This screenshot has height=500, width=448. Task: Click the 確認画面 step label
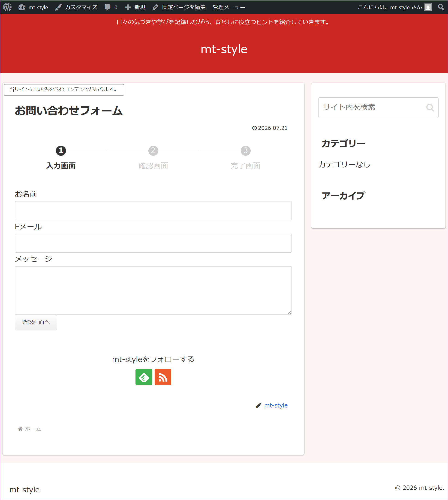pyautogui.click(x=153, y=166)
